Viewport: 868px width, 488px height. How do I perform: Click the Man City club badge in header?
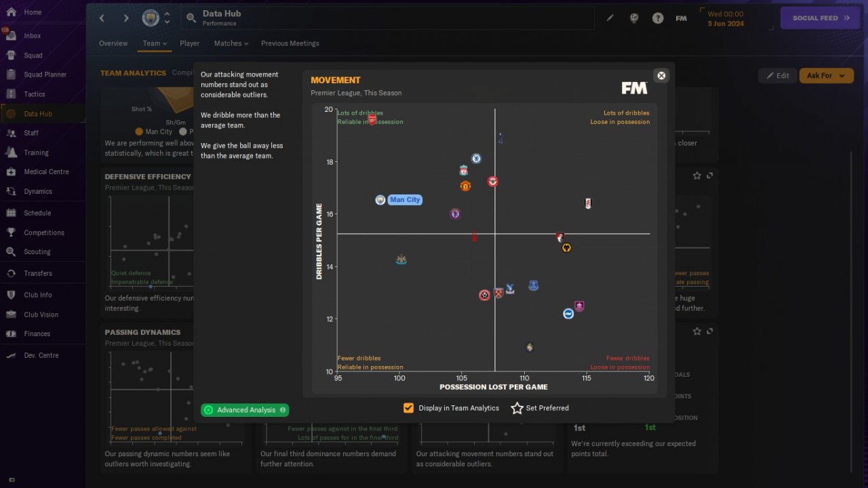pos(151,18)
